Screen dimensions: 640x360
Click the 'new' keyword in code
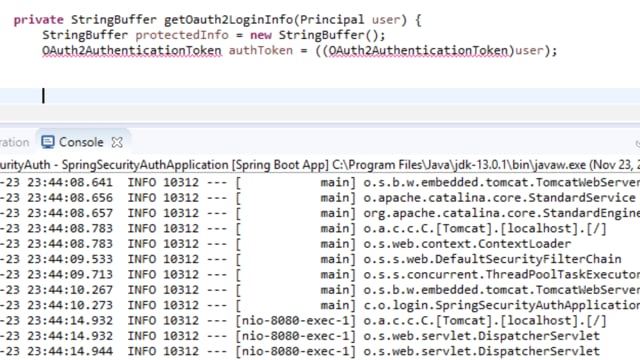pos(261,35)
